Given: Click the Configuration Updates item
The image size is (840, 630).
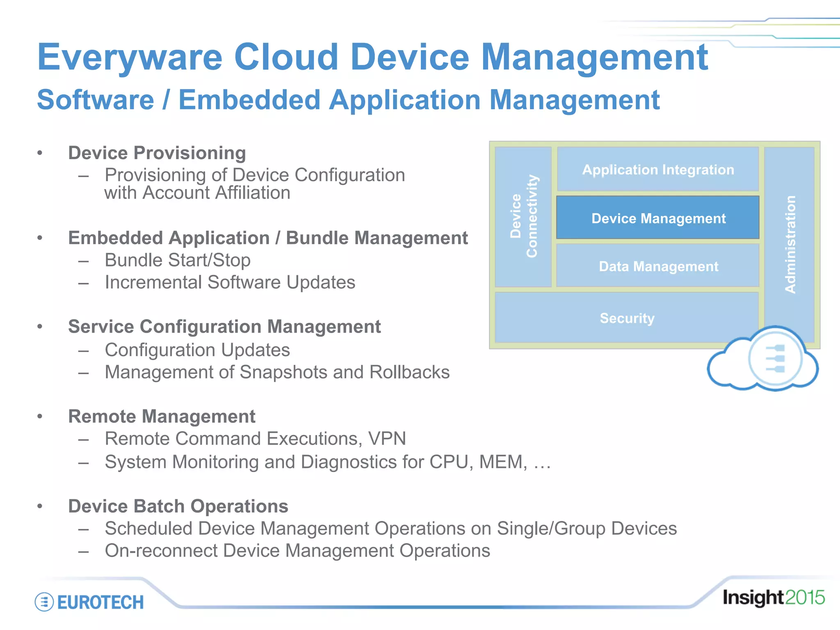Looking at the screenshot, I should (x=197, y=350).
